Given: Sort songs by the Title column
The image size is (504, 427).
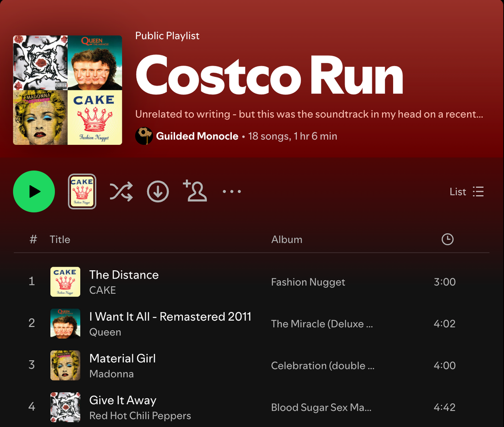Looking at the screenshot, I should coord(60,239).
